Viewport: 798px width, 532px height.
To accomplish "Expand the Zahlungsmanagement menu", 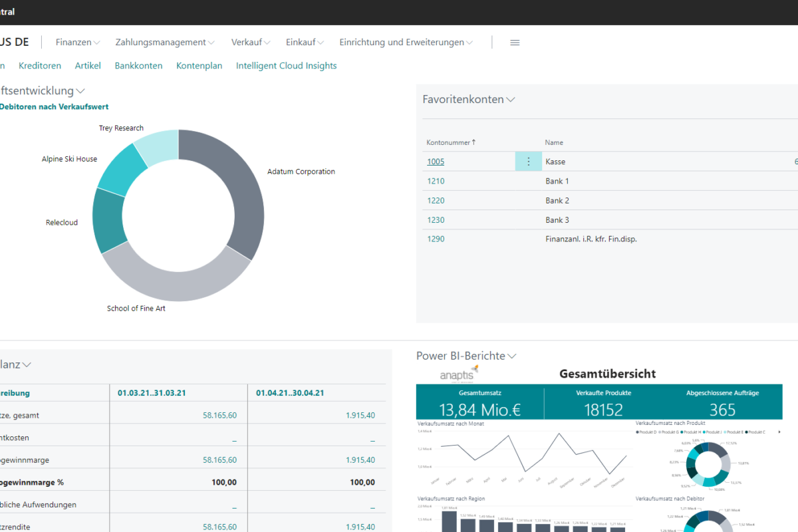I will coord(165,42).
